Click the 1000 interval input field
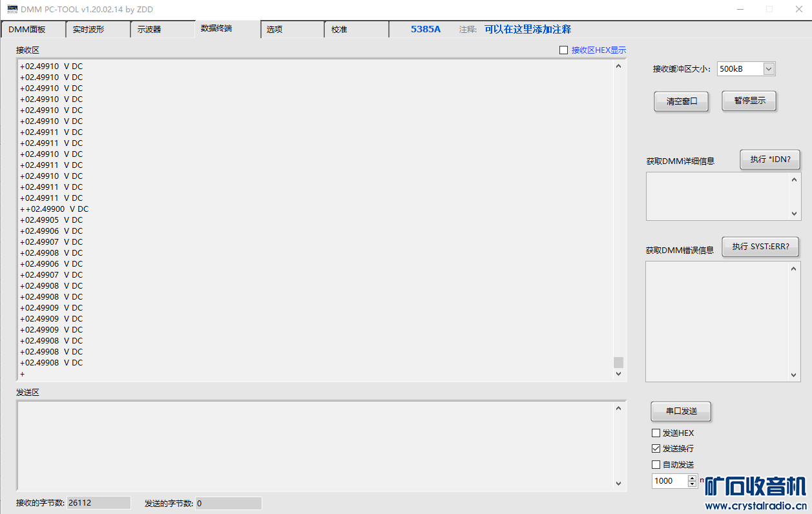This screenshot has width=812, height=514. click(x=671, y=481)
